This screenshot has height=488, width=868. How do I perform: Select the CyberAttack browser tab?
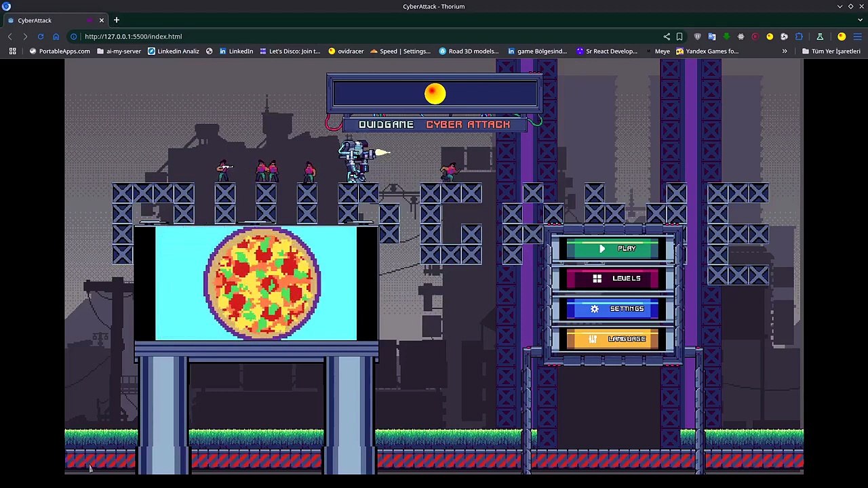click(x=54, y=20)
